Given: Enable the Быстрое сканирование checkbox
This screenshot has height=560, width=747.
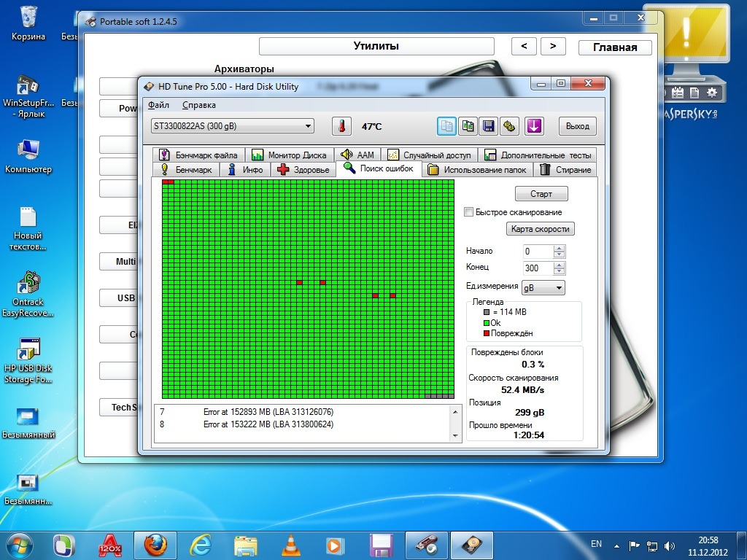Looking at the screenshot, I should point(469,212).
